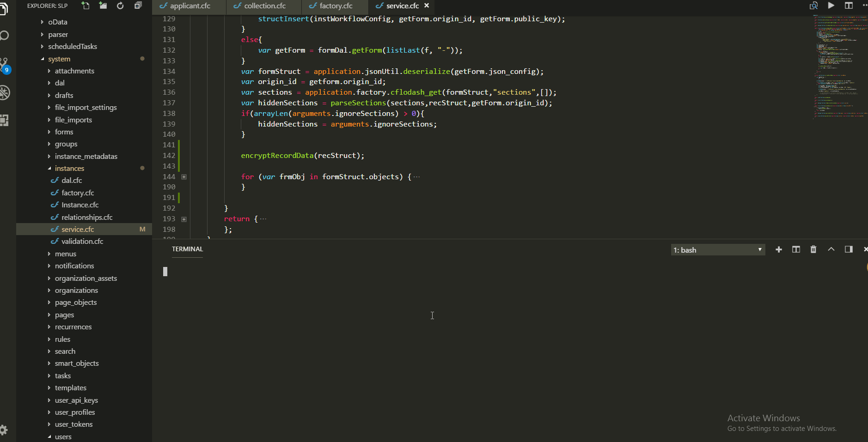Open the Explorer view in activity bar
868x442 pixels.
click(4, 9)
